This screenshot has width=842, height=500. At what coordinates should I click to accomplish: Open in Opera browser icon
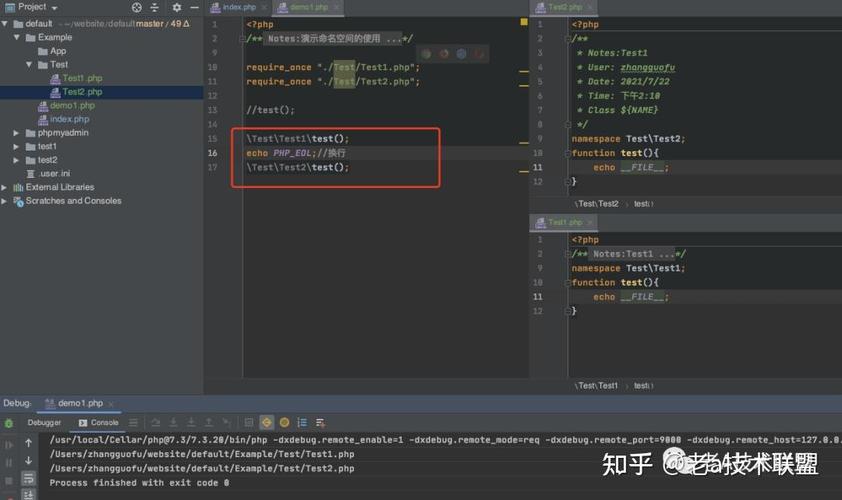click(479, 54)
